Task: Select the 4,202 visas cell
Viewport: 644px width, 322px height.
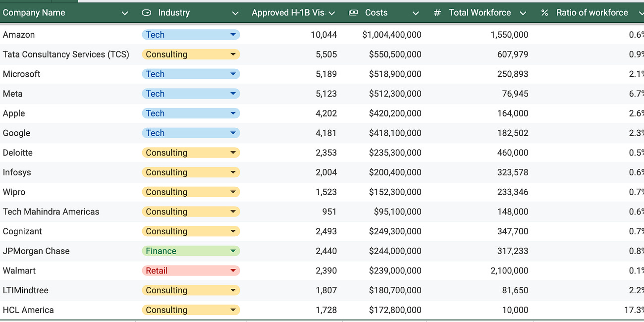Action: click(x=294, y=113)
